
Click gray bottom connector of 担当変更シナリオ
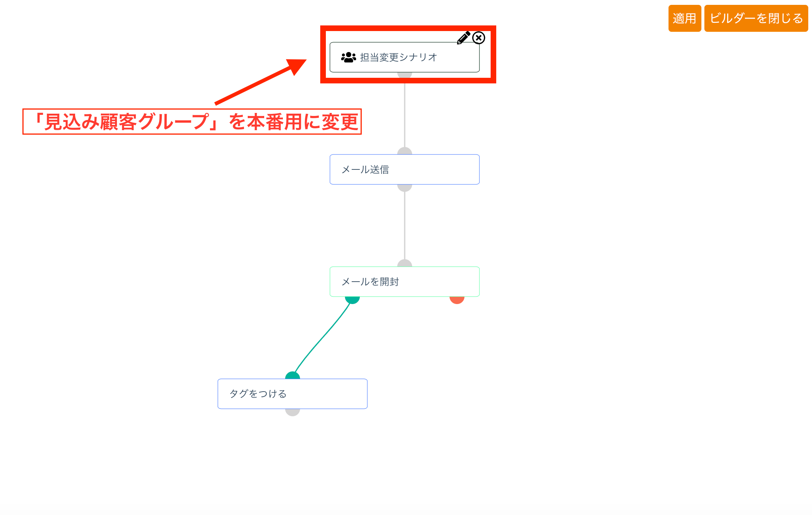[x=404, y=75]
